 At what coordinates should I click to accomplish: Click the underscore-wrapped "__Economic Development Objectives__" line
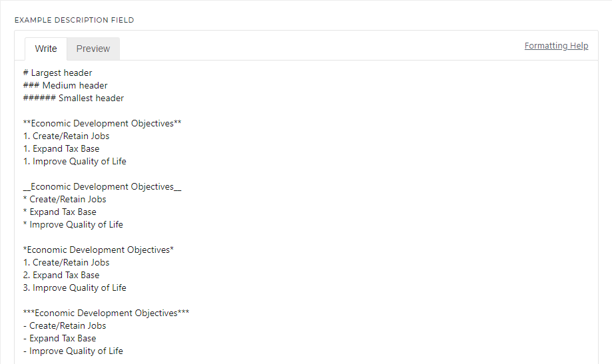pos(102,187)
